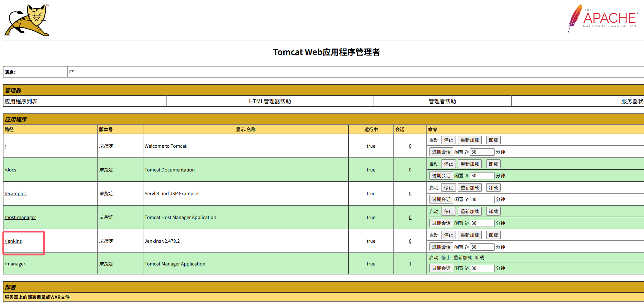This screenshot has width=644, height=303.
Task: Open the /examples application link
Action: coord(15,194)
